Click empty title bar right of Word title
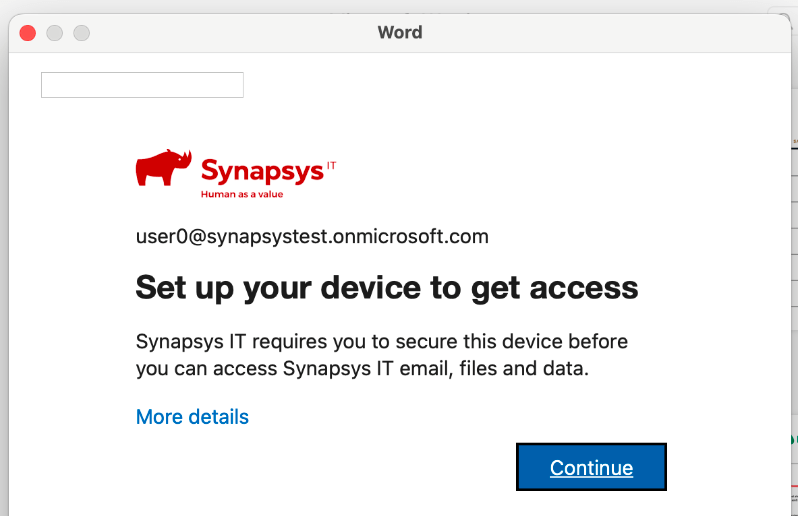Image resolution: width=798 pixels, height=516 pixels. (x=600, y=33)
